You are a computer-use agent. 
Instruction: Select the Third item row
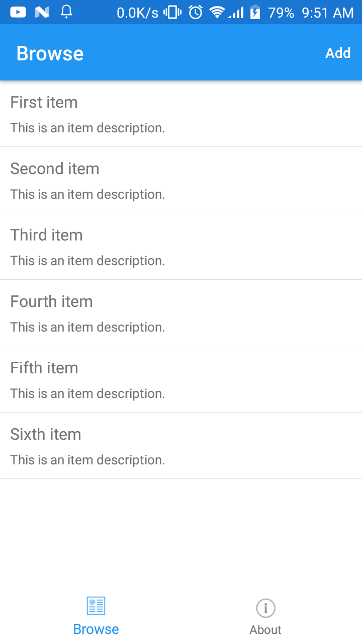181,247
